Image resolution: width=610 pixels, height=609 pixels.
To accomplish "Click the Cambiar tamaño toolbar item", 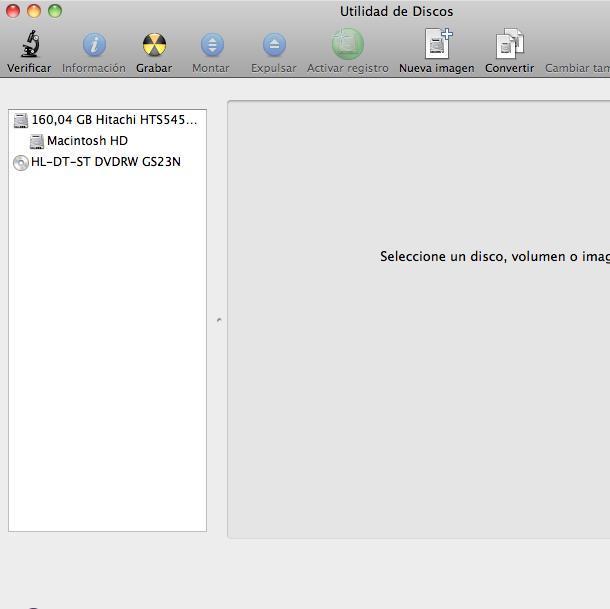I will point(577,68).
